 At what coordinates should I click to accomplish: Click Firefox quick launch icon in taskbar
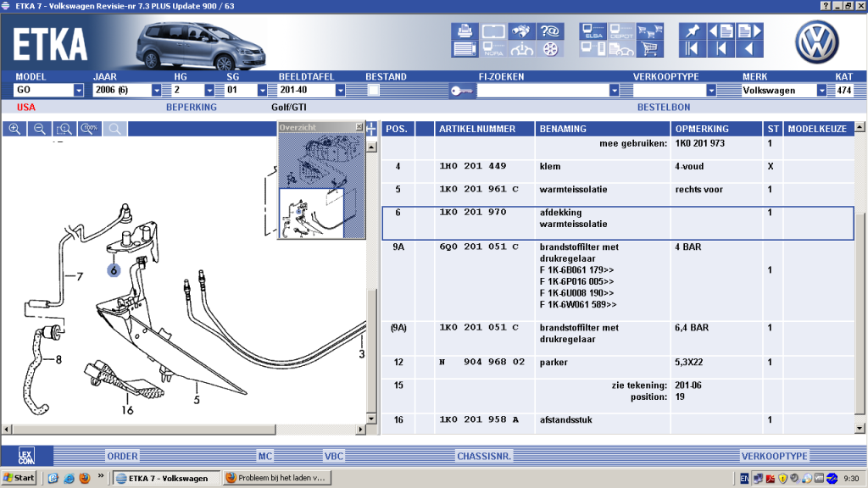tap(85, 478)
